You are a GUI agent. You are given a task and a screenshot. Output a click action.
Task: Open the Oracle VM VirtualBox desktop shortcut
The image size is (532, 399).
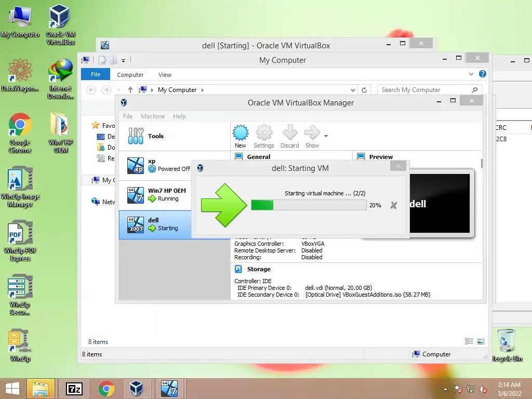pyautogui.click(x=60, y=24)
